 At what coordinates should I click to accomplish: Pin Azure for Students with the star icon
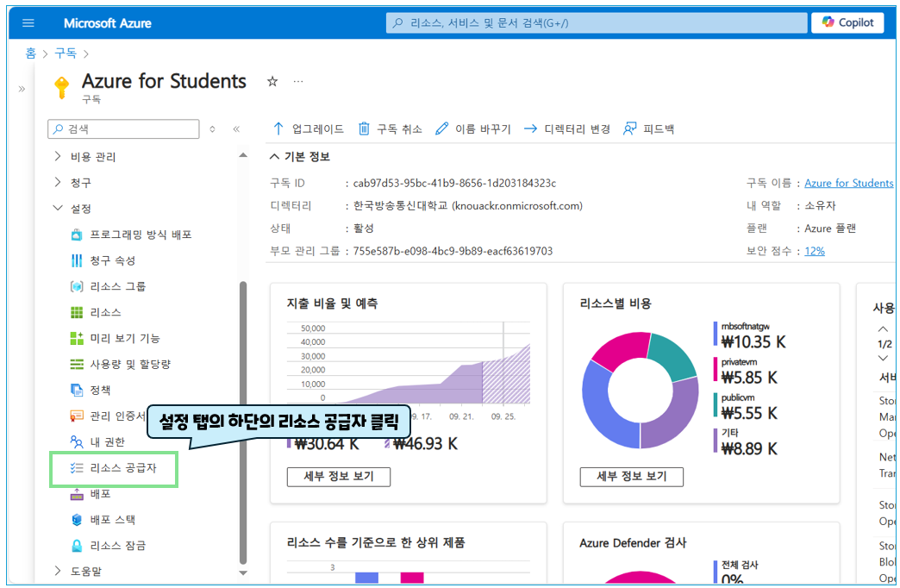[272, 82]
